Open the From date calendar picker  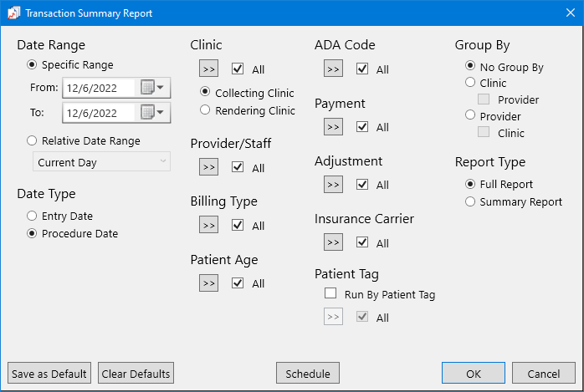coord(152,88)
